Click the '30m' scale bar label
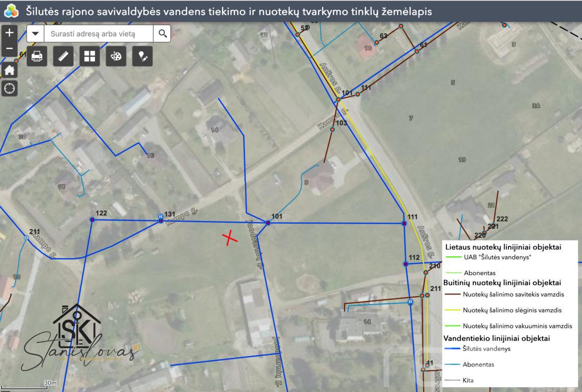This screenshot has width=582, height=392. 51,383
